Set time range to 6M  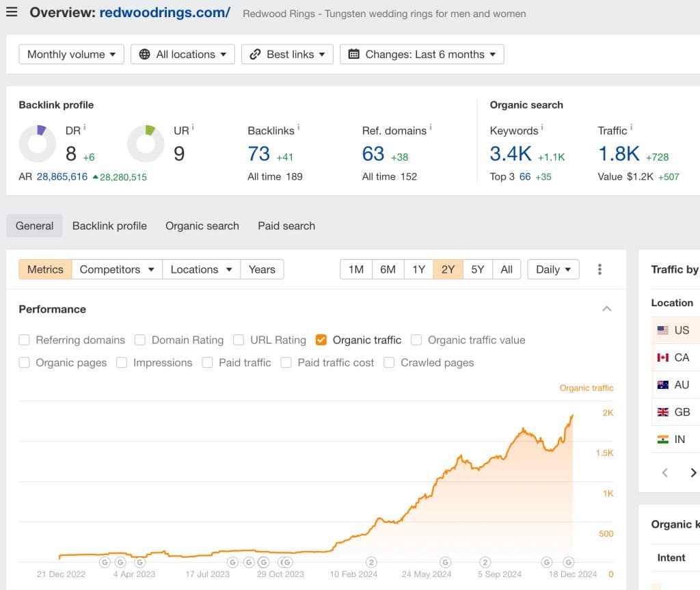388,269
